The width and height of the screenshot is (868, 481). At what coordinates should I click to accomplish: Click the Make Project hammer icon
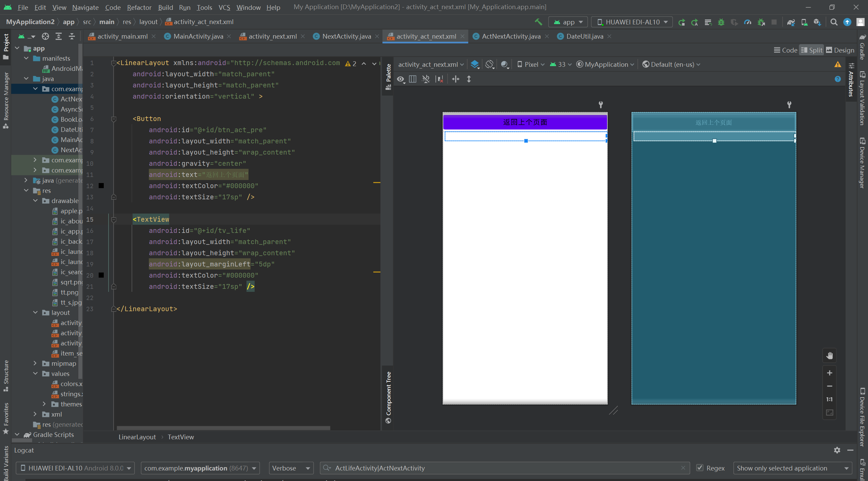coord(538,22)
